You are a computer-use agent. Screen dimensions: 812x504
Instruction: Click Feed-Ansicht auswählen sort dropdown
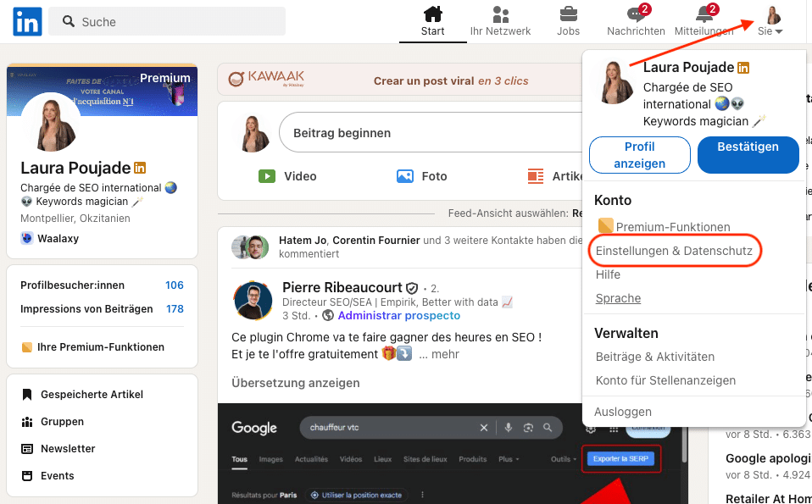pos(515,213)
